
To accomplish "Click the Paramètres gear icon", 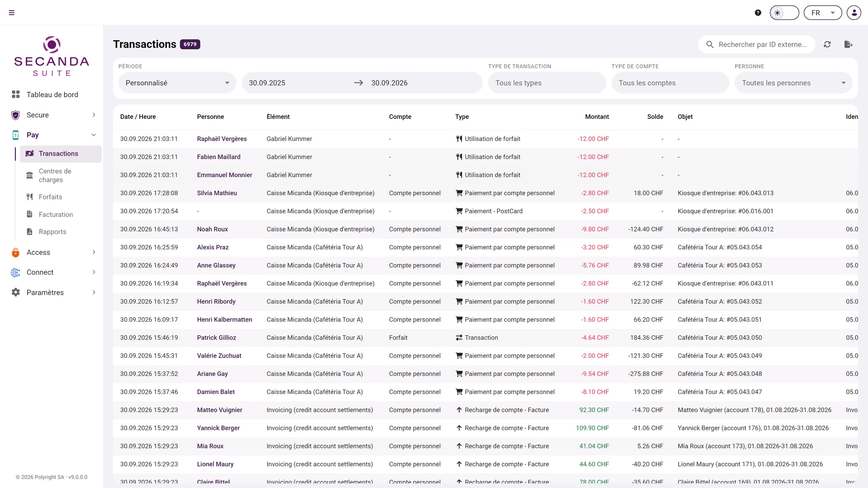I will point(16,292).
